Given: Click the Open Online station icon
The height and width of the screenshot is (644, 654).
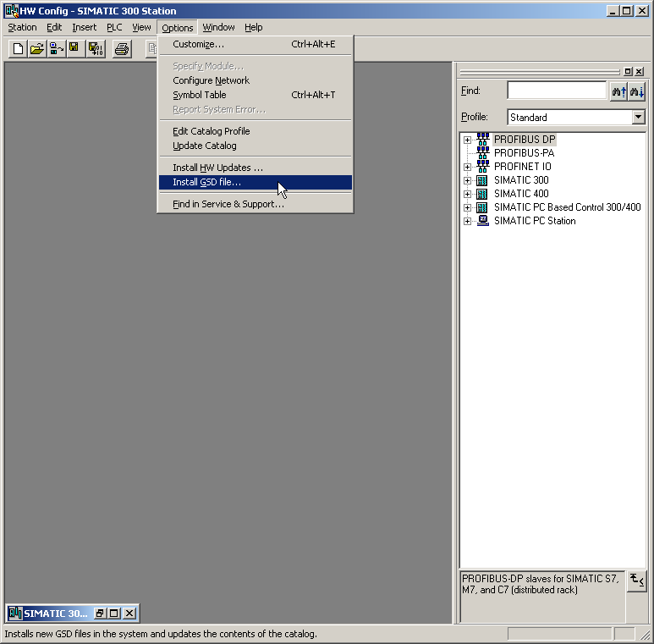Looking at the screenshot, I should click(57, 49).
